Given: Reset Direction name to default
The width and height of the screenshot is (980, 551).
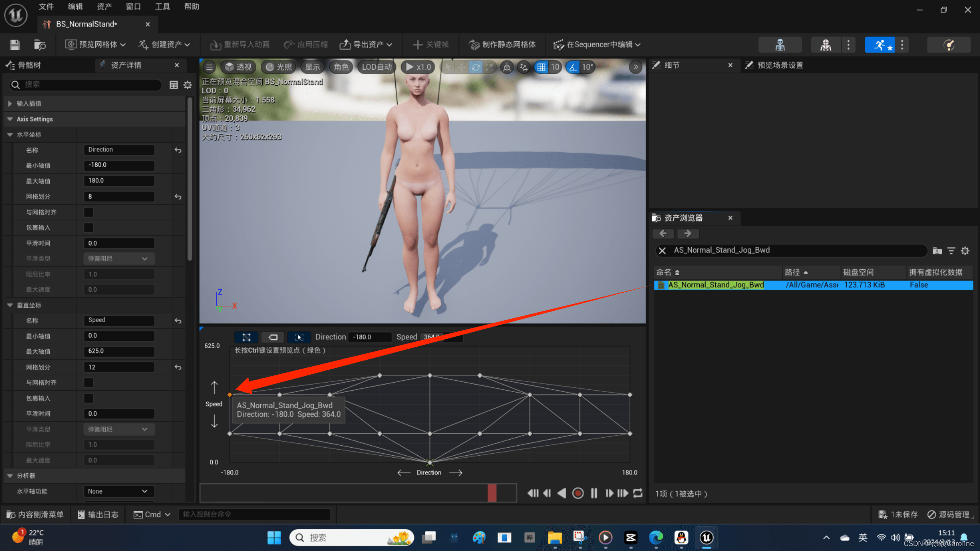Looking at the screenshot, I should 178,150.
